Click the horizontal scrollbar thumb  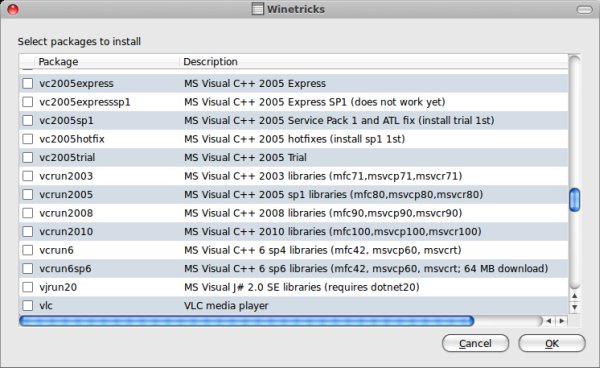[x=246, y=321]
